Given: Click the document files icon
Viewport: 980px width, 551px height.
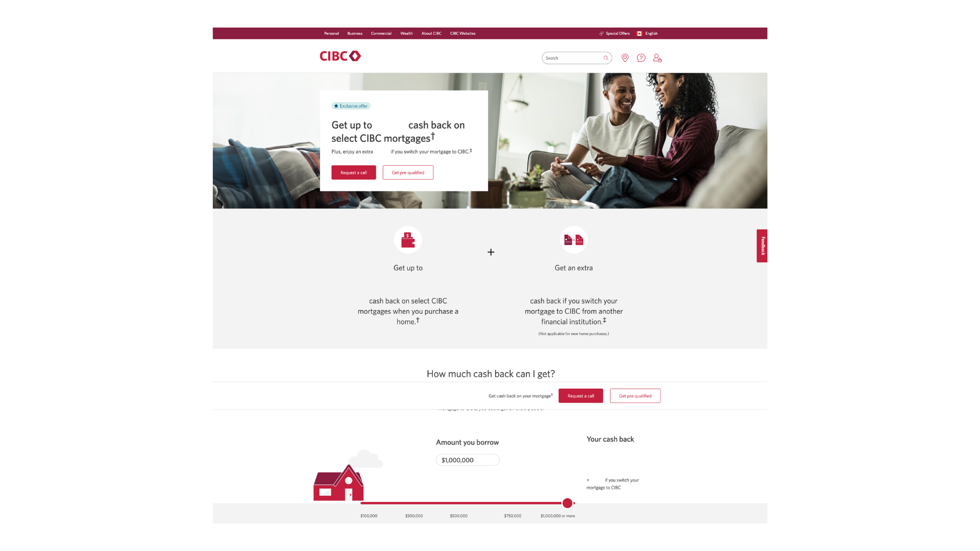Looking at the screenshot, I should (574, 240).
